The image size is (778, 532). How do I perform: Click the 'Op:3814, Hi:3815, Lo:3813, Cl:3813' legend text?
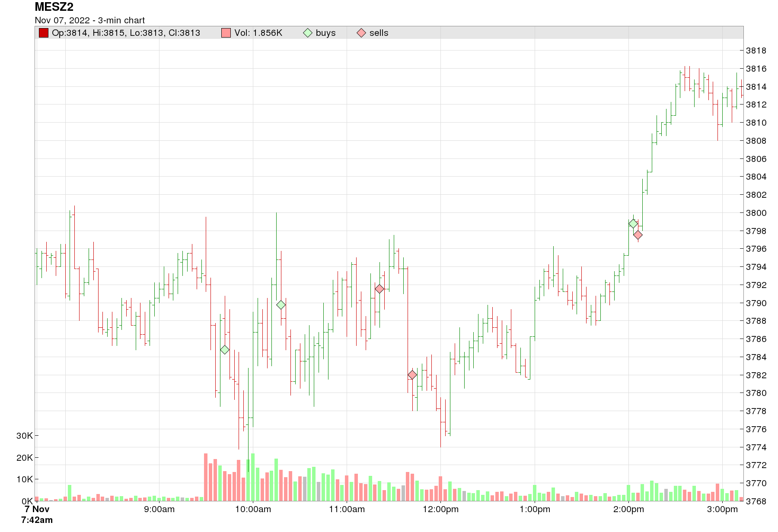[x=126, y=33]
